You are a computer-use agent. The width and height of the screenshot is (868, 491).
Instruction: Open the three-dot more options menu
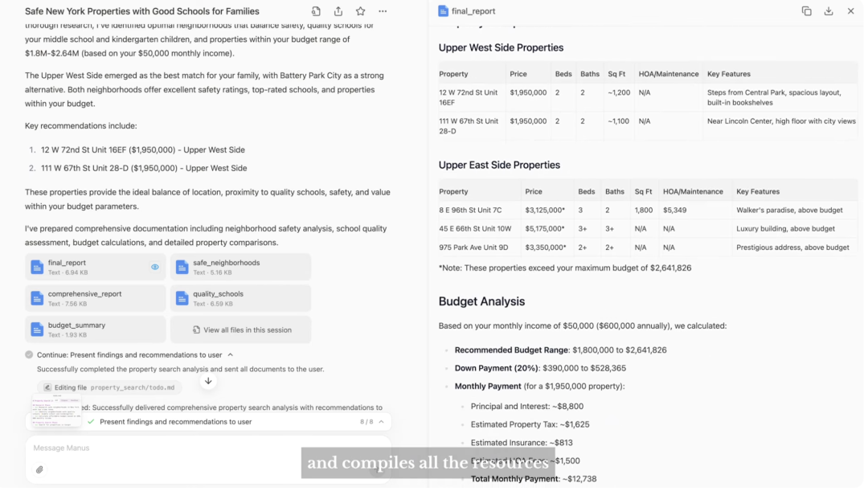pos(383,11)
